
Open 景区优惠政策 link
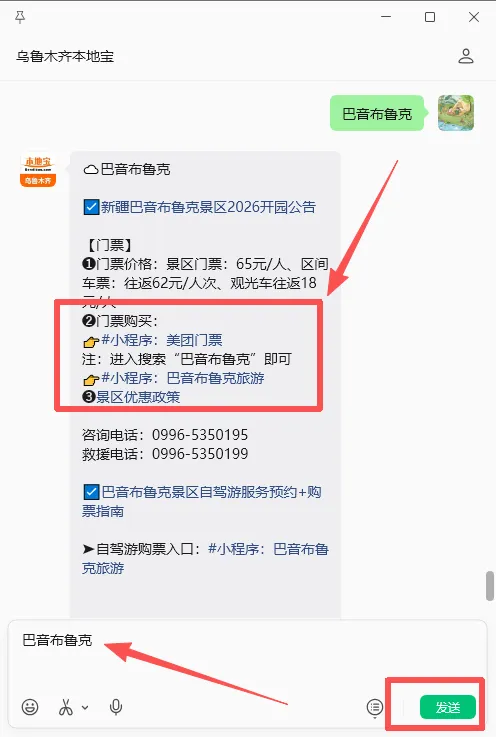pos(138,397)
